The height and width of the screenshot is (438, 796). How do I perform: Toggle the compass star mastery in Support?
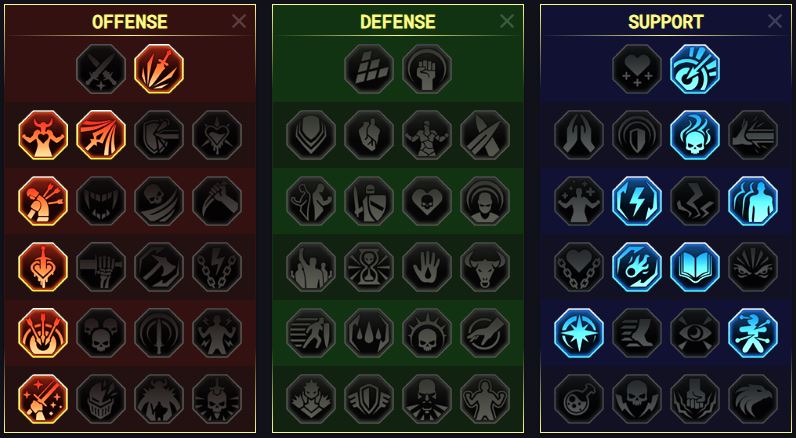coord(579,333)
